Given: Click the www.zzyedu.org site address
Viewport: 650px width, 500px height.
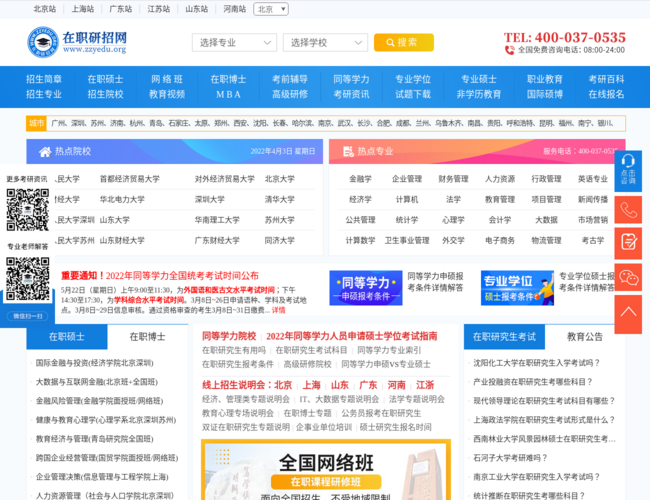Looking at the screenshot, I should click(x=95, y=50).
